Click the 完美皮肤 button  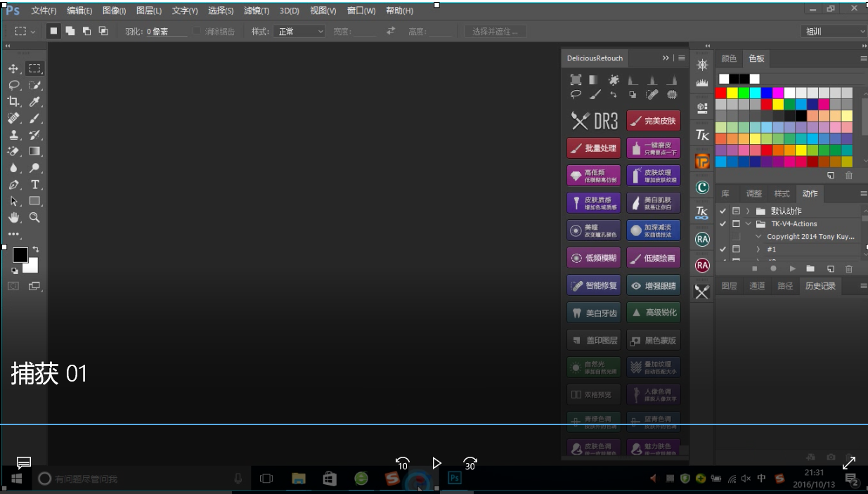653,121
